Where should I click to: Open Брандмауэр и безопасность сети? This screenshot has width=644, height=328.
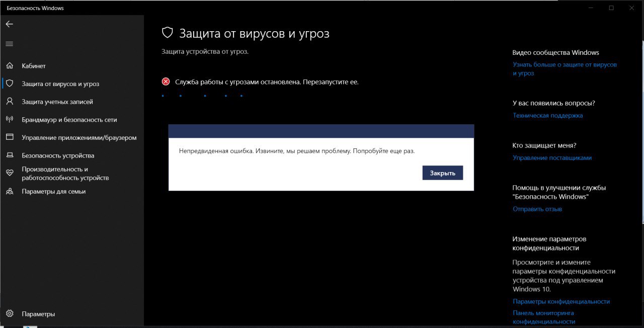coord(69,120)
